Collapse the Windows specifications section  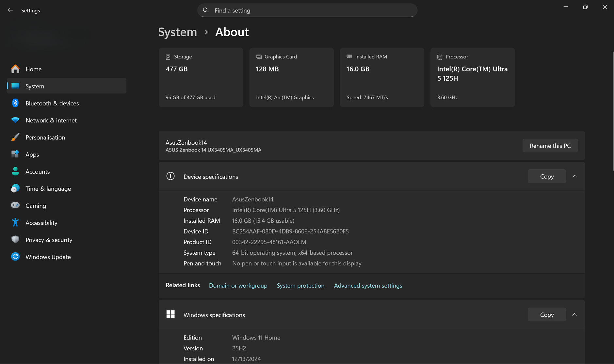tap(575, 315)
